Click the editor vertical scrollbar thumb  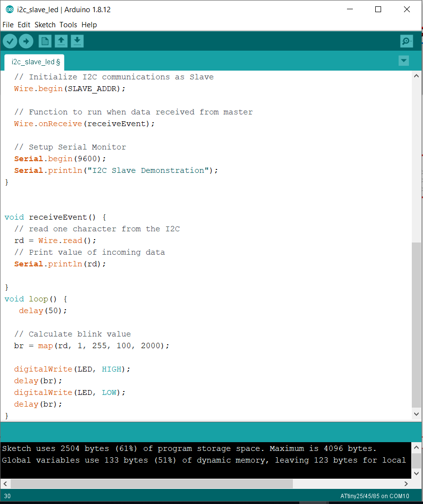coord(416,325)
